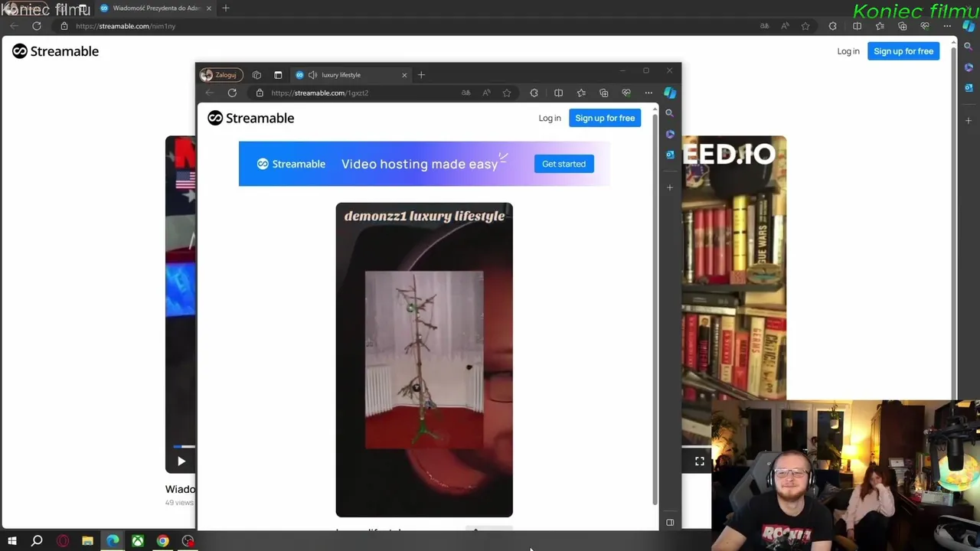Click the demonzz1 luxury lifestyle video
This screenshot has width=980, height=551.
click(x=424, y=360)
